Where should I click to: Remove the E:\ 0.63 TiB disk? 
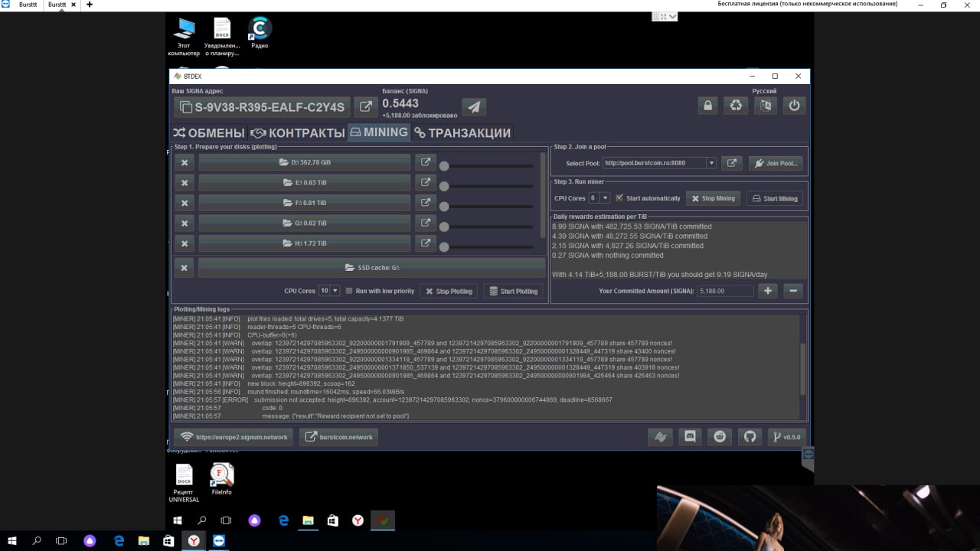(x=184, y=182)
